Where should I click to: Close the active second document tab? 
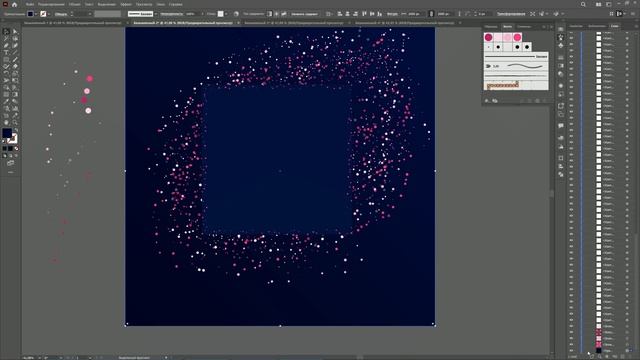click(238, 23)
